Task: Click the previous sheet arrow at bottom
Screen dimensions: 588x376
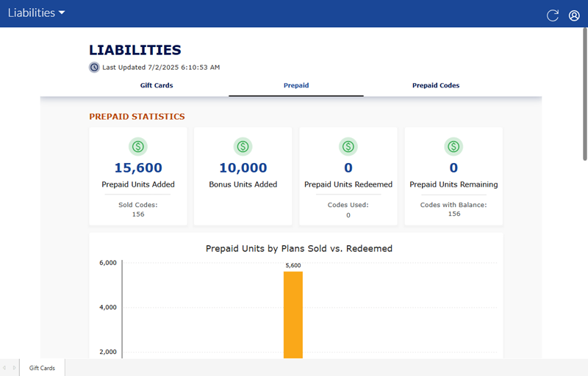Action: pos(4,368)
